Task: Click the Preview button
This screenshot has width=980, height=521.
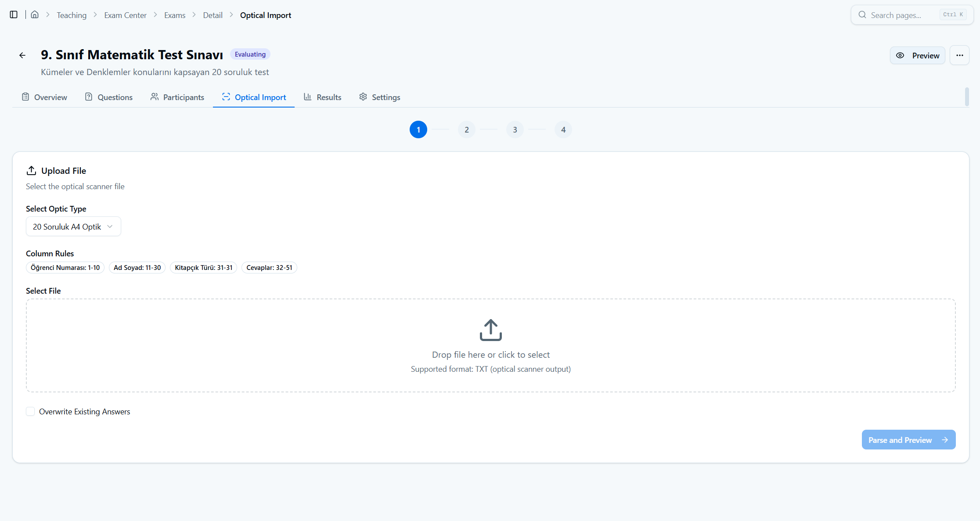Action: point(917,55)
